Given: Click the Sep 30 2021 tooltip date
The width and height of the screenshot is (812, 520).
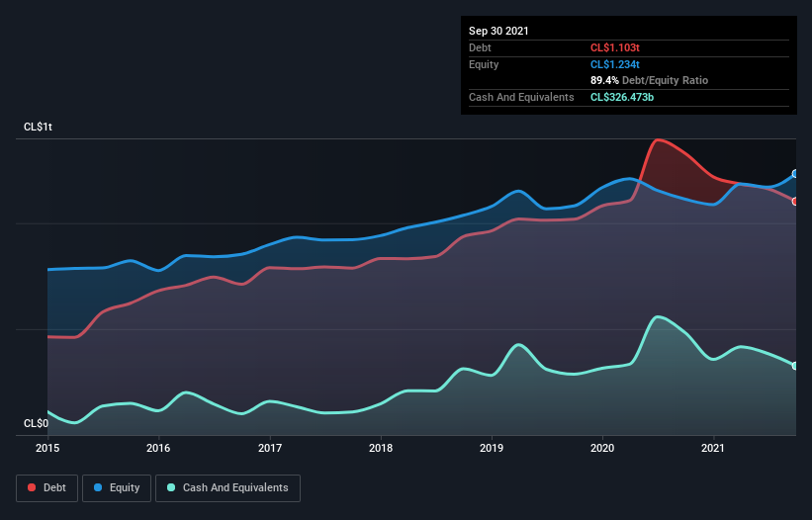Looking at the screenshot, I should (x=498, y=31).
